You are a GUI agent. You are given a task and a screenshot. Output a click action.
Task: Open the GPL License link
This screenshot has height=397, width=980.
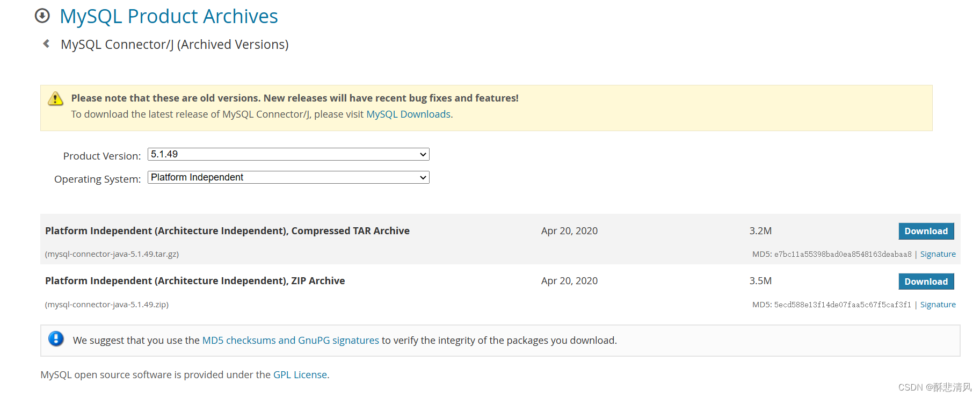300,375
